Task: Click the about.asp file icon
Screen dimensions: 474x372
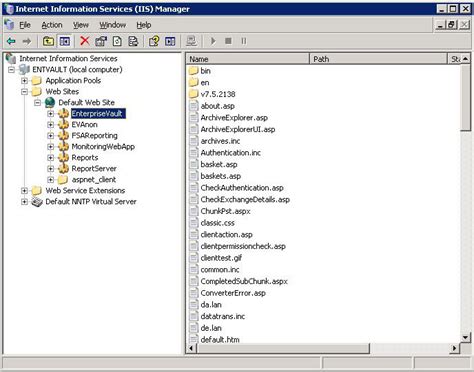Action: (194, 106)
